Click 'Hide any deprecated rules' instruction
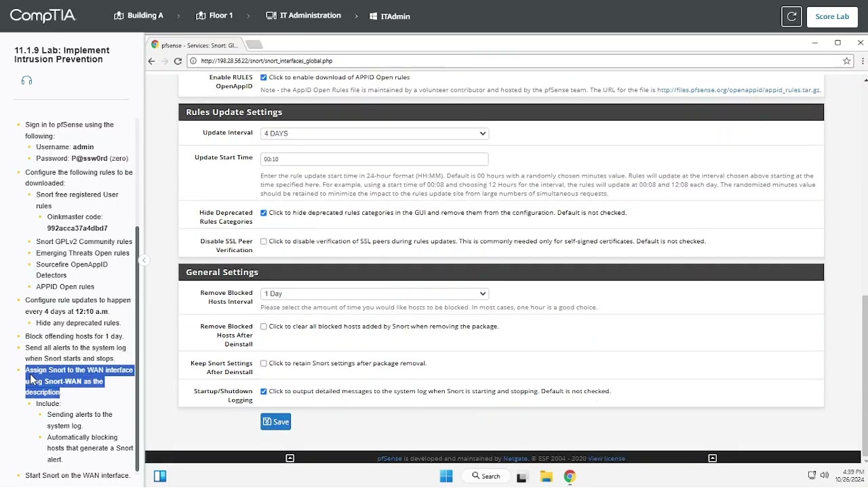 coord(78,323)
